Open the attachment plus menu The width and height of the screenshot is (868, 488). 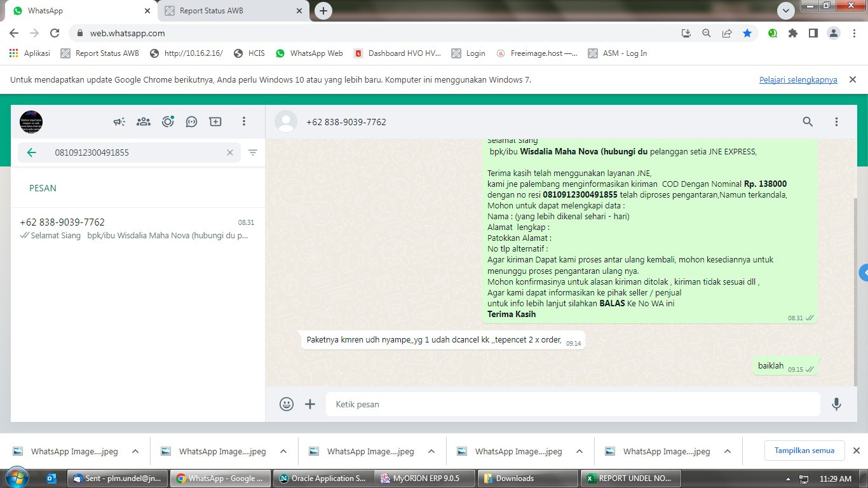point(310,404)
